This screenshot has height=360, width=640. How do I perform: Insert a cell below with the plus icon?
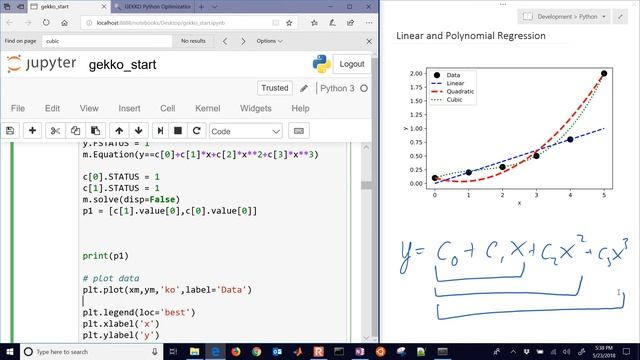32,131
